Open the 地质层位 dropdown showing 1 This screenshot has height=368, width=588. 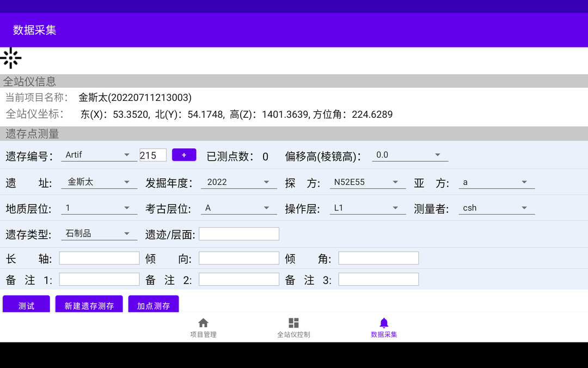(99, 208)
